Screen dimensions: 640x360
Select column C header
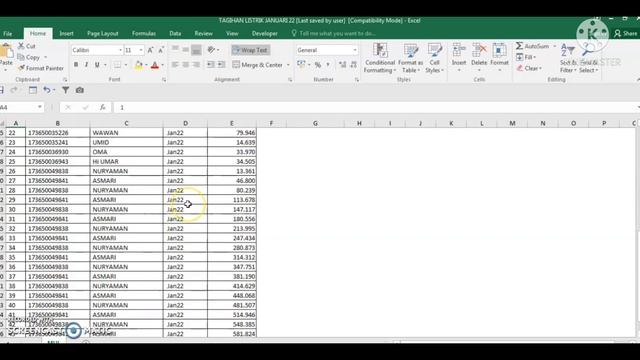126,123
